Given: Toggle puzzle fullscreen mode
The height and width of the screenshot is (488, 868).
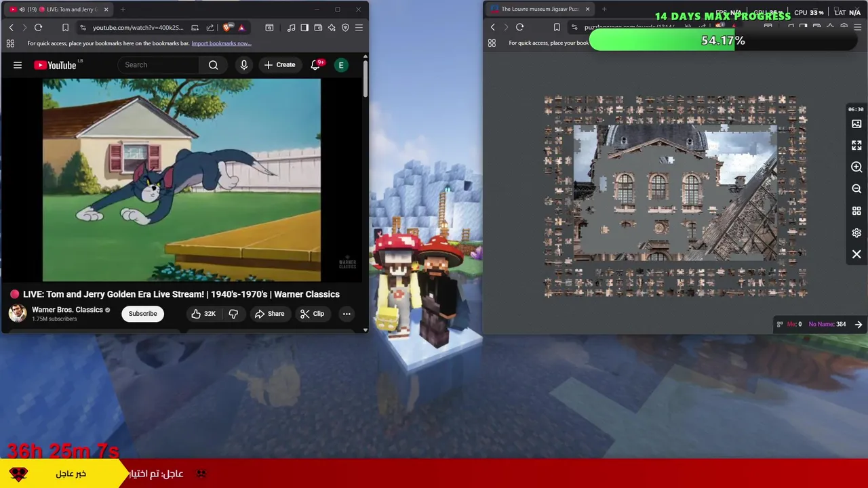Looking at the screenshot, I should tap(856, 146).
